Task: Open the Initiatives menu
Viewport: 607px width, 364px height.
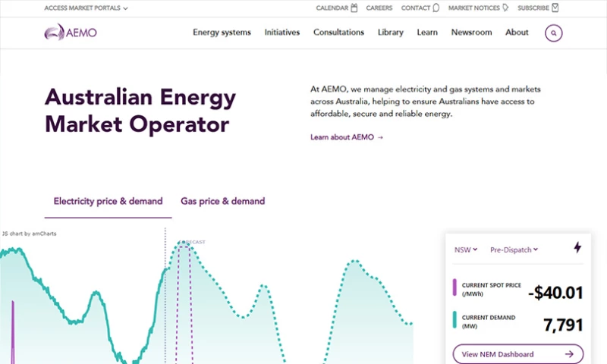Action: tap(282, 33)
